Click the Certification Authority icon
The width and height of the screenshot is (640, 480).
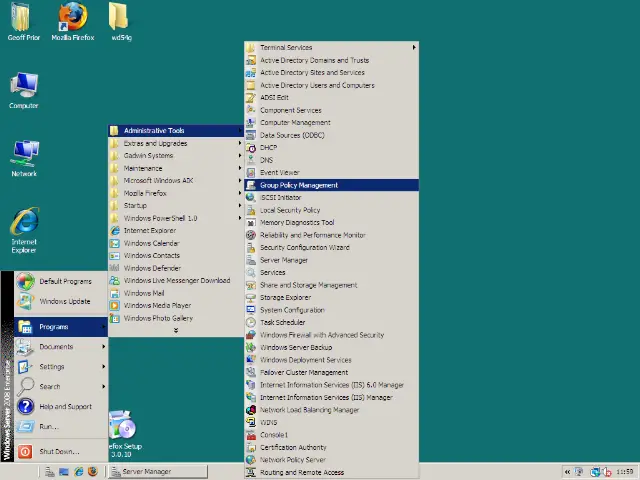point(251,447)
